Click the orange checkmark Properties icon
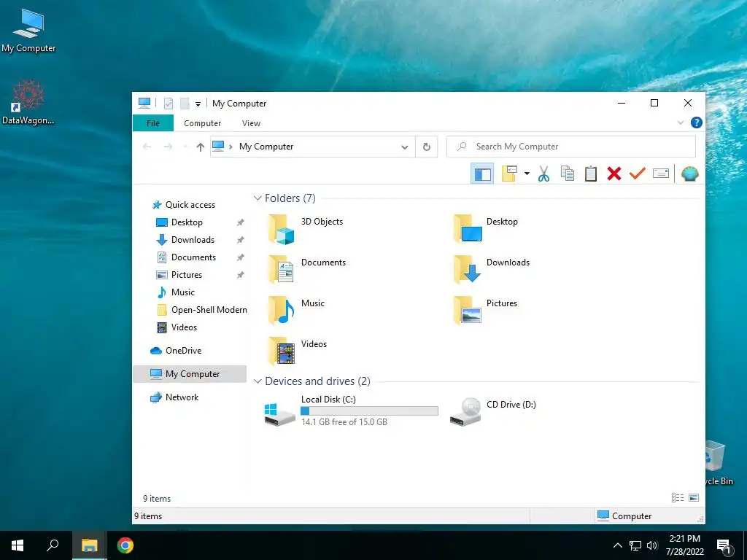747x560 pixels. 638,174
